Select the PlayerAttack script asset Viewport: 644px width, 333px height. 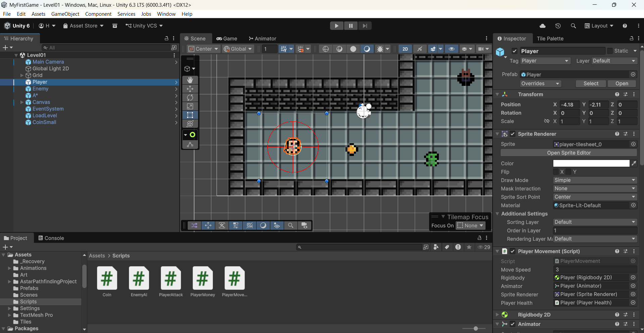171,282
